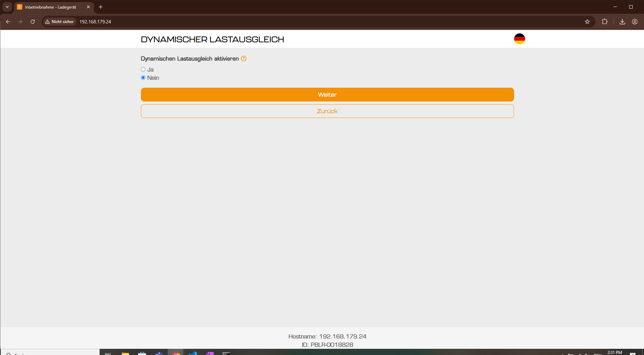The height and width of the screenshot is (355, 644).
Task: Open a new browser tab
Action: (x=101, y=7)
